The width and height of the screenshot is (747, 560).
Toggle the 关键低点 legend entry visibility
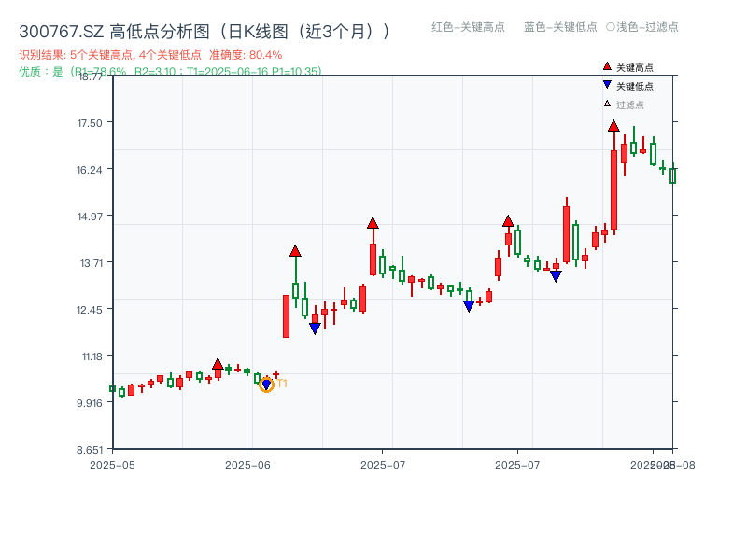coord(624,82)
